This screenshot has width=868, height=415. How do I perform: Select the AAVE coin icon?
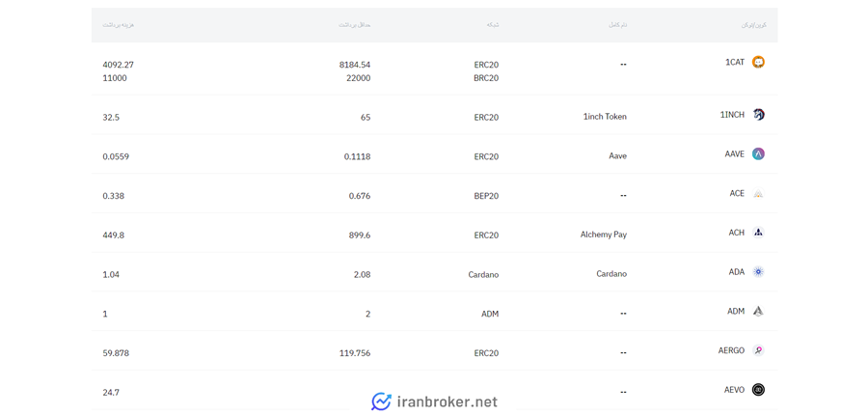758,154
